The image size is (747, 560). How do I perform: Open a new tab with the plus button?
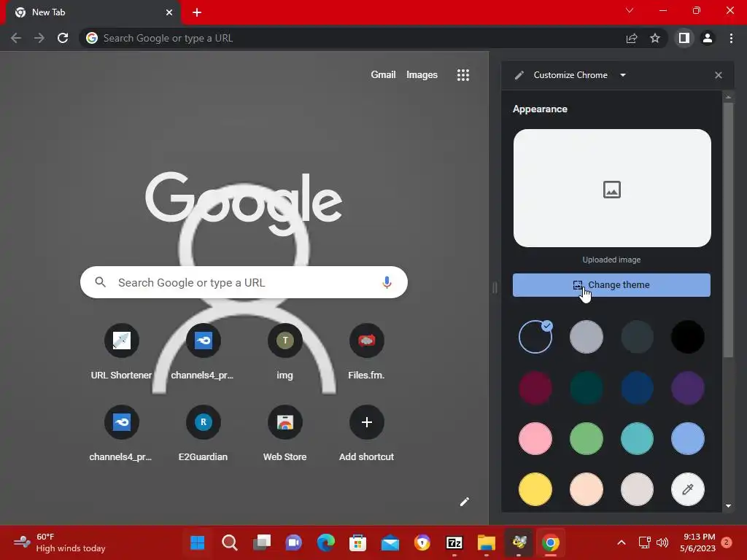click(197, 12)
